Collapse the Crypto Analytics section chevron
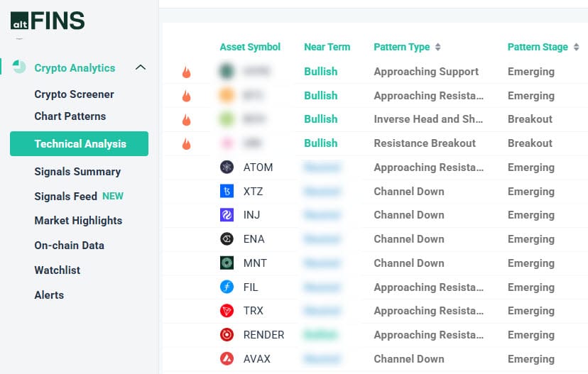Image resolution: width=588 pixels, height=374 pixels. [x=140, y=67]
